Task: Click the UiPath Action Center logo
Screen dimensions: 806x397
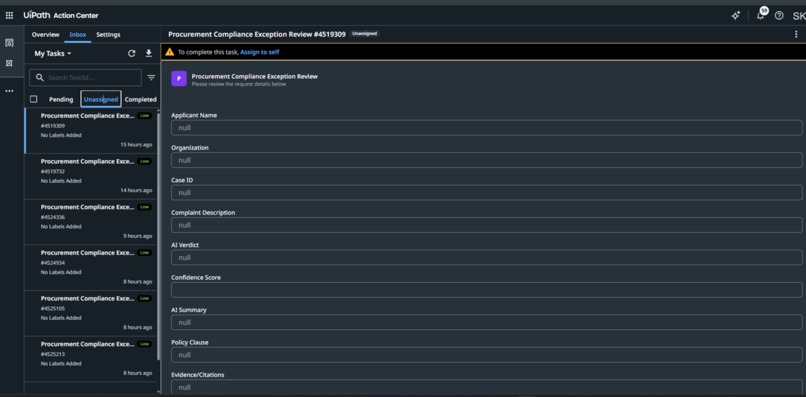Action: (x=61, y=15)
